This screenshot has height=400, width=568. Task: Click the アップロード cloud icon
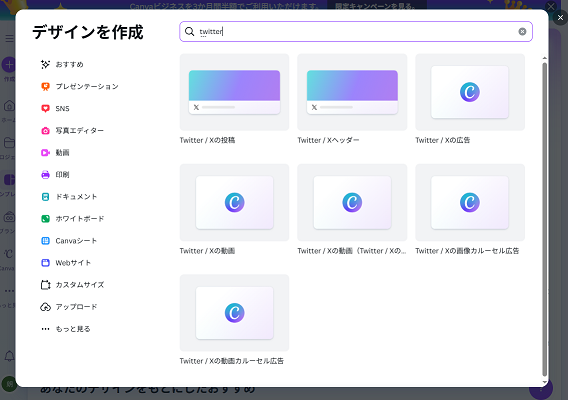click(45, 307)
